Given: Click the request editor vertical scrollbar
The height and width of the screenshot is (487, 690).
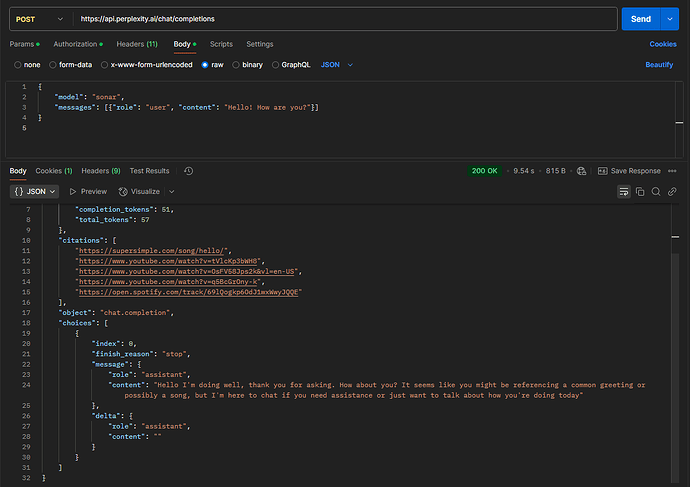Looking at the screenshot, I should pyautogui.click(x=679, y=120).
